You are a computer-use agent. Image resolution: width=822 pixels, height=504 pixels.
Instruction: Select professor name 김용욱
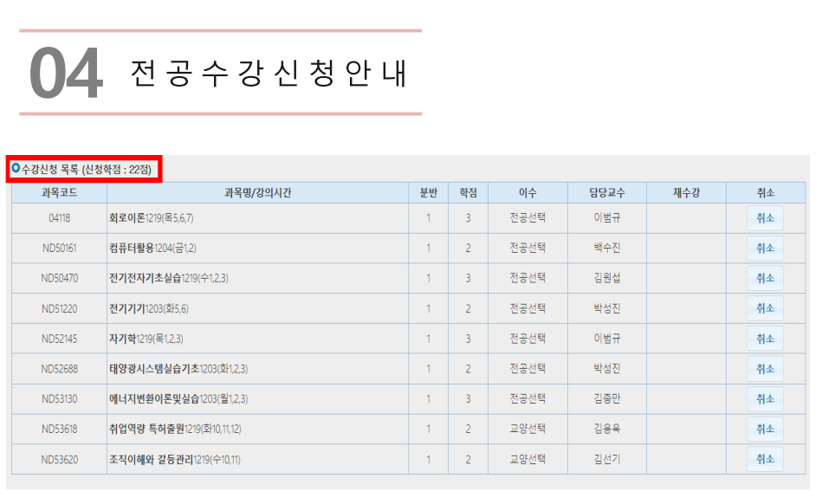point(606,430)
